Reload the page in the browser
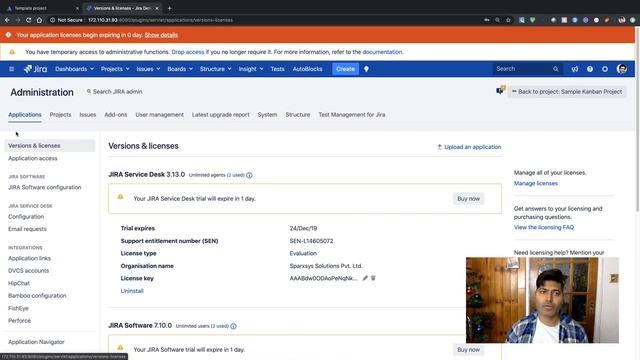This screenshot has width=640, height=360. pos(28,20)
